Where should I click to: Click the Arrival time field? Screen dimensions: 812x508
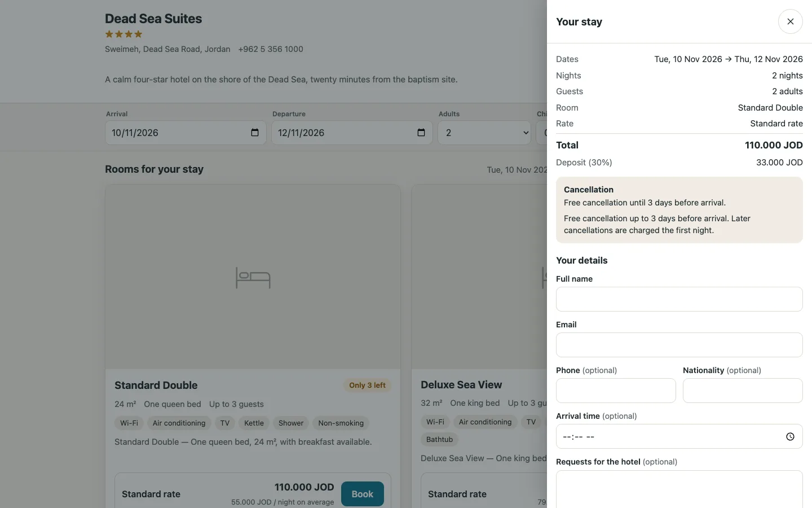679,436
